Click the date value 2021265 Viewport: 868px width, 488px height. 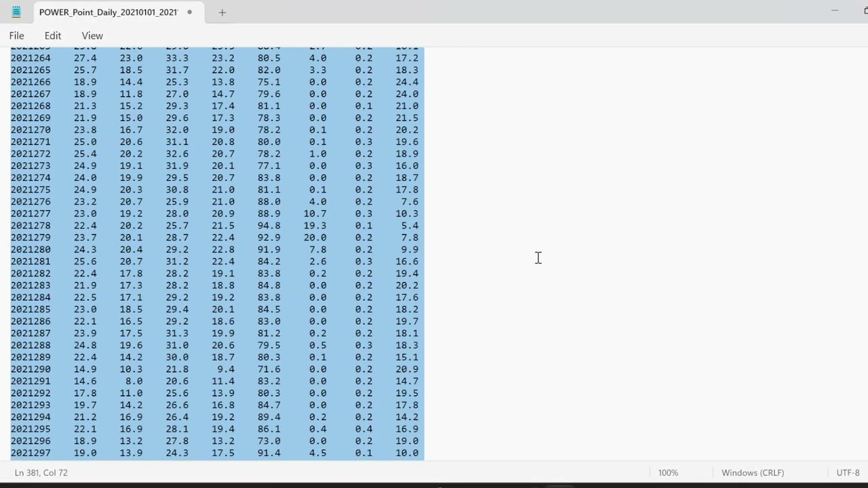[x=31, y=70]
